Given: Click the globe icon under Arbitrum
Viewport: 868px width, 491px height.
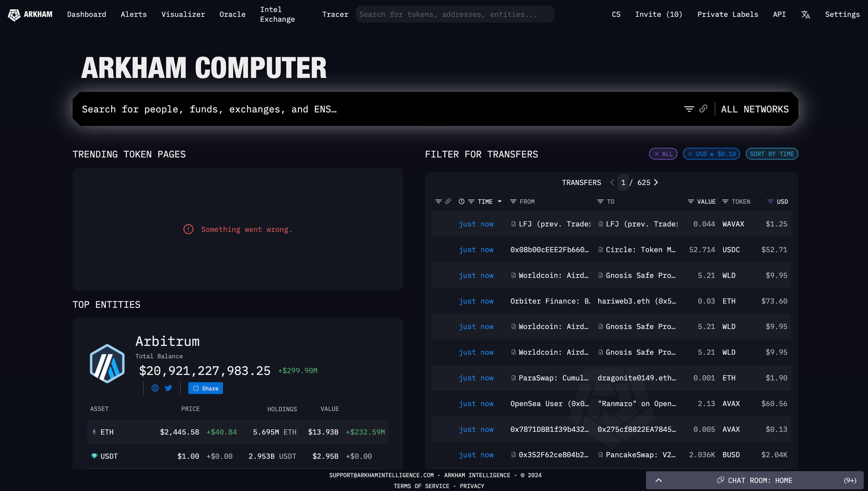Looking at the screenshot, I should point(155,388).
